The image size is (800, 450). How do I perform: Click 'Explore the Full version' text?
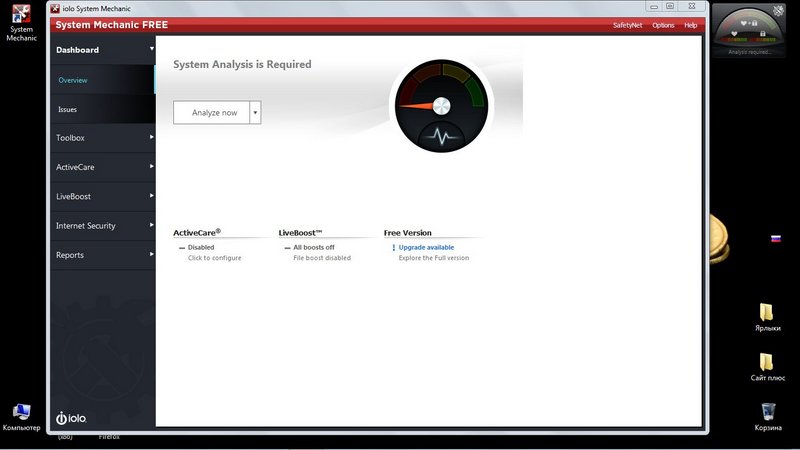[x=434, y=258]
